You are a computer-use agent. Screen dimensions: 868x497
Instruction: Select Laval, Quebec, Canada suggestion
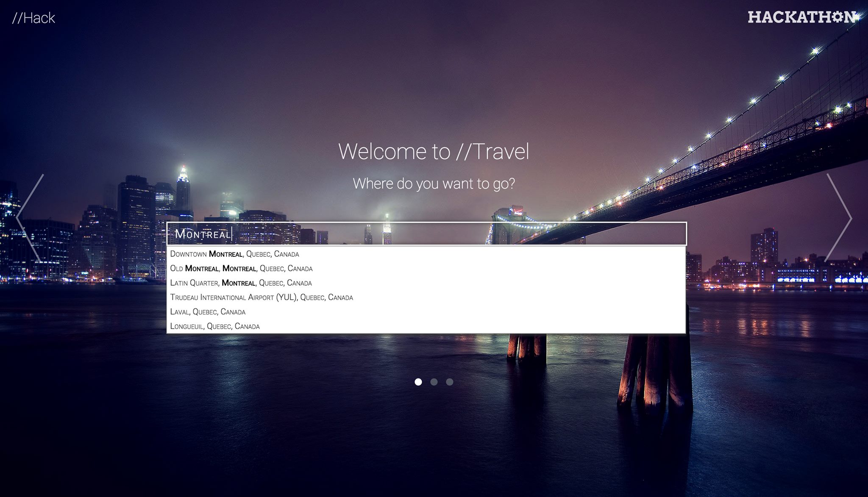tap(208, 312)
